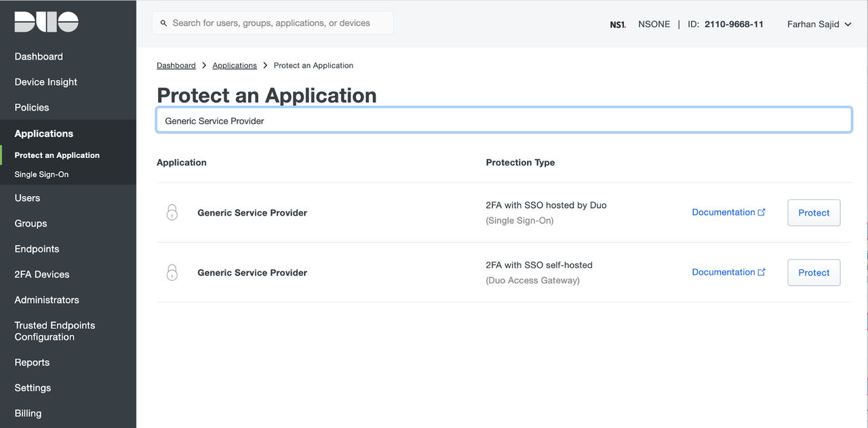Open Trusted Endpoints Configuration
The height and width of the screenshot is (428, 868).
coord(55,331)
